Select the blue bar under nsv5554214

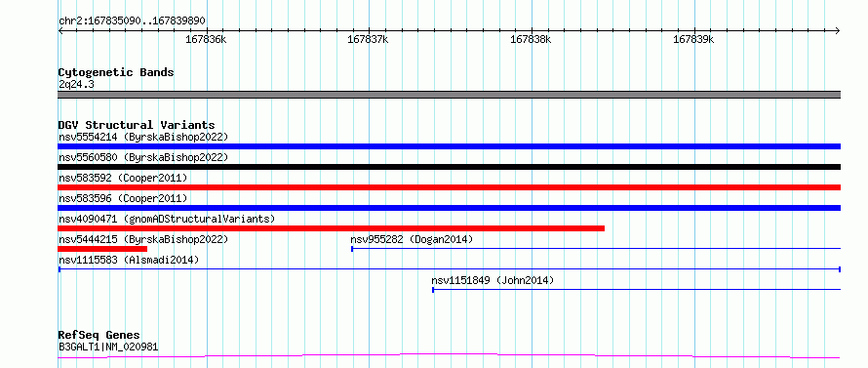pos(449,146)
